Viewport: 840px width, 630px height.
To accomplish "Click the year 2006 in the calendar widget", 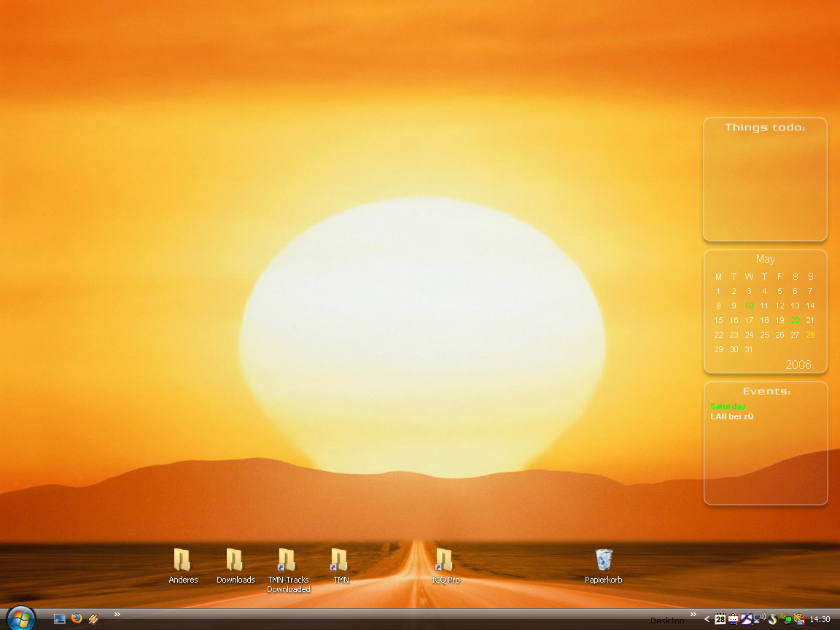I will click(798, 365).
